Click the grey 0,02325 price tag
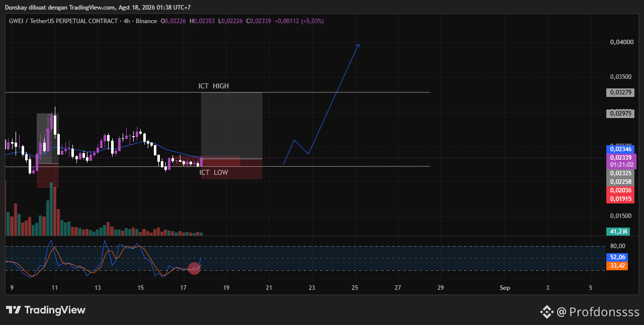The height and width of the screenshot is (325, 644). coord(621,173)
